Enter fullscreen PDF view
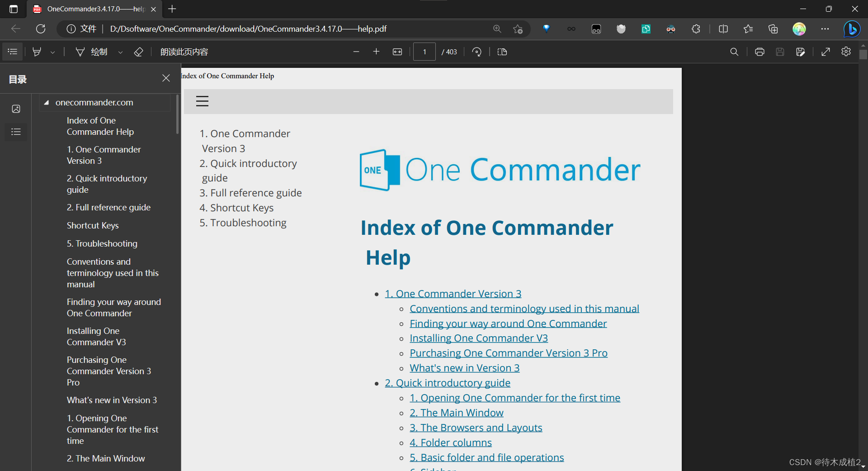868x471 pixels. click(x=826, y=52)
